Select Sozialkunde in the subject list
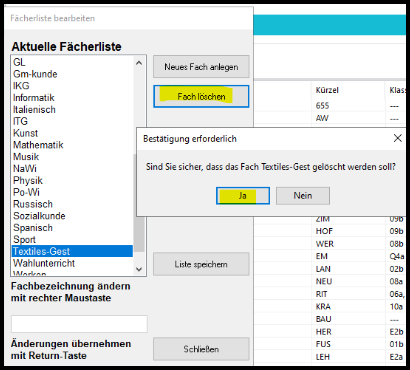The image size is (410, 370). pyautogui.click(x=72, y=216)
